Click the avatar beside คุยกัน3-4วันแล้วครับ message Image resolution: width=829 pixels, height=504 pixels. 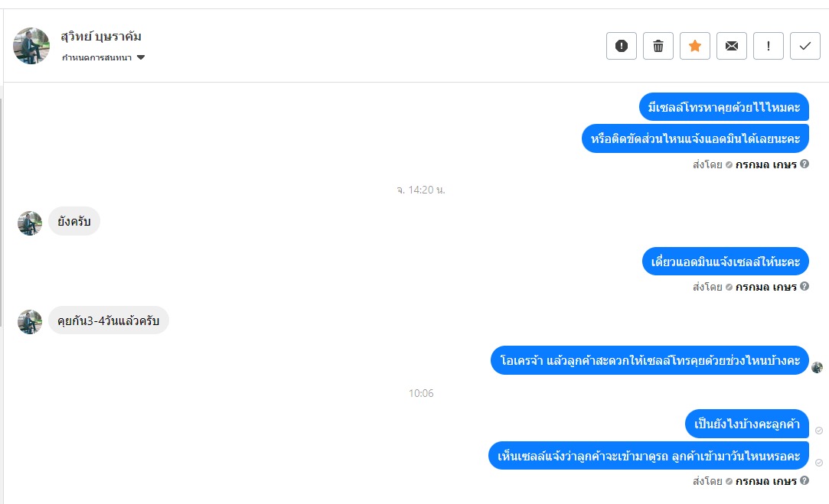30,321
